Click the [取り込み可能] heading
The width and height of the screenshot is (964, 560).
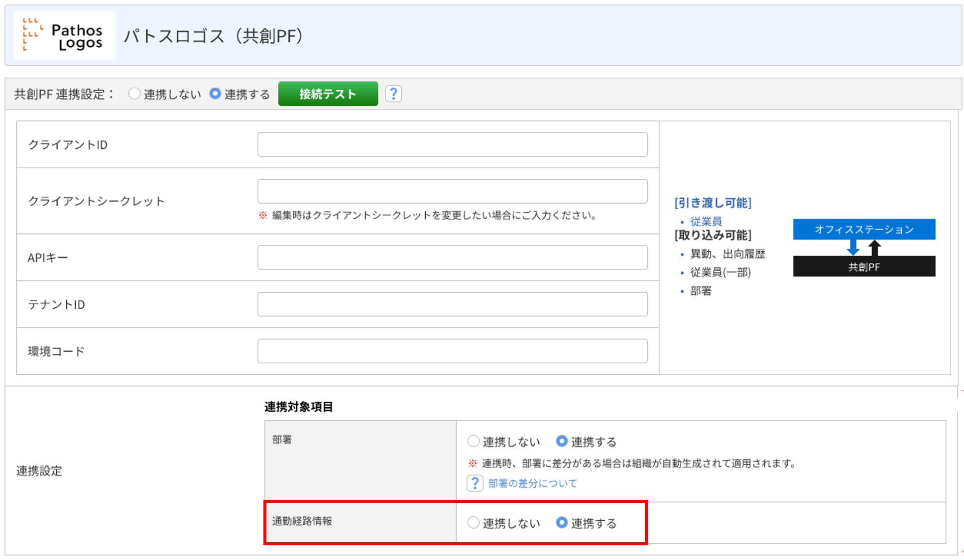point(713,235)
